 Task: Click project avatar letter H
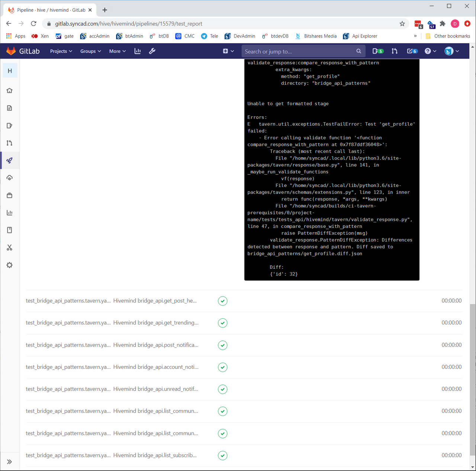(x=10, y=71)
